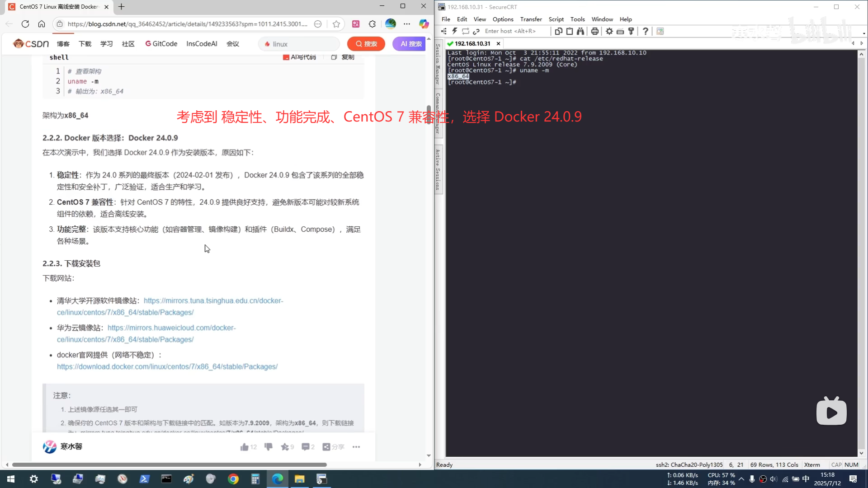Expand the three-dots more menu by the share button
This screenshot has height=488, width=868.
coord(356,447)
